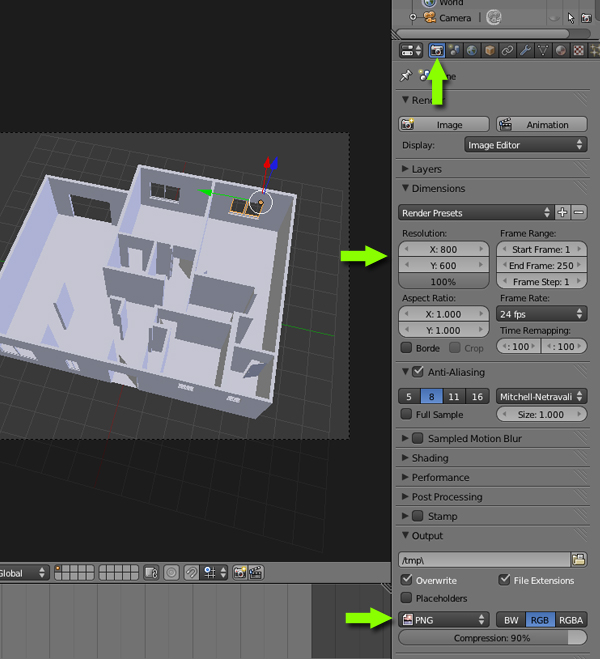Enable the Stamp checkbox

[418, 515]
